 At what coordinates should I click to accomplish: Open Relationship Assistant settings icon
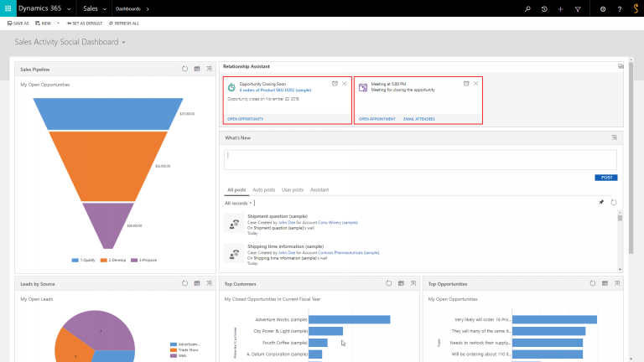621,66
